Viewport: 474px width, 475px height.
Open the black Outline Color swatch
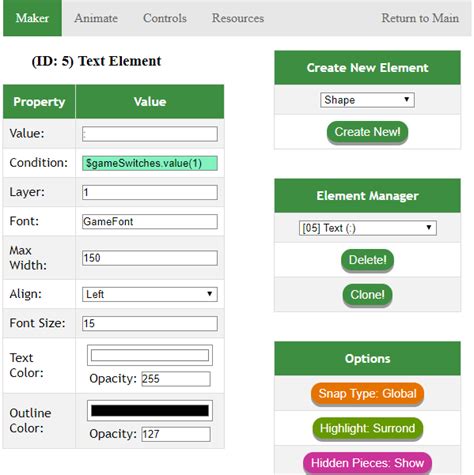pyautogui.click(x=150, y=411)
